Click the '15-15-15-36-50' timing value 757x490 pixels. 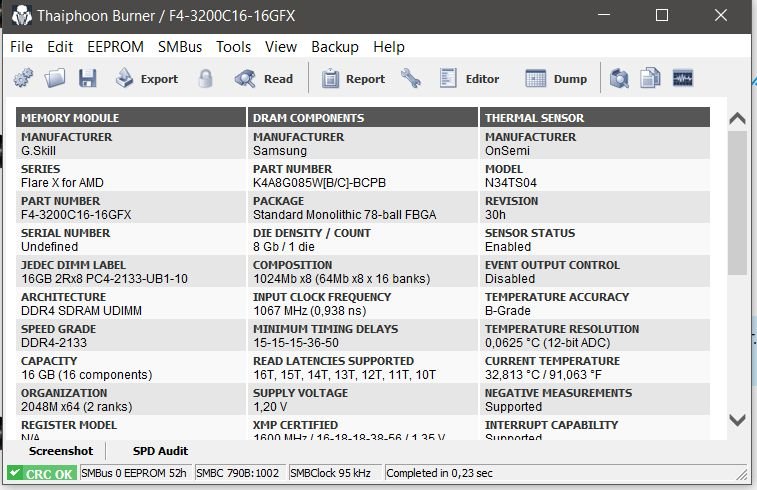point(295,342)
